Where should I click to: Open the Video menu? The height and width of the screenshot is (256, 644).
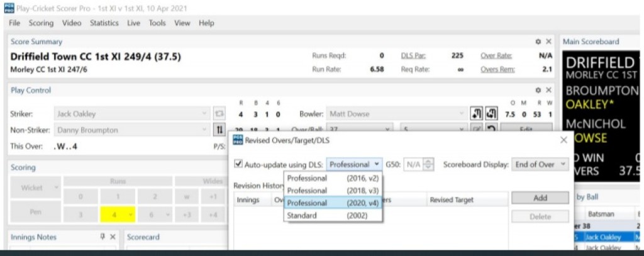tap(72, 23)
